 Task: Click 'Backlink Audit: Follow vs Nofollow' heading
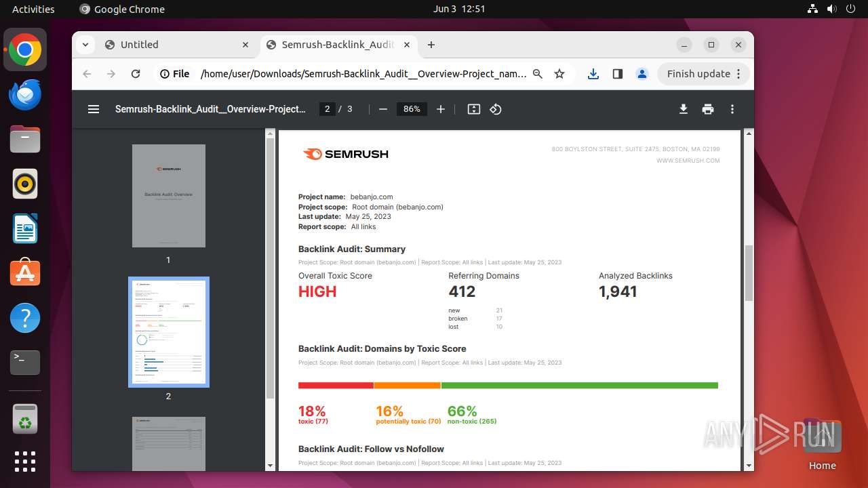pyautogui.click(x=371, y=449)
